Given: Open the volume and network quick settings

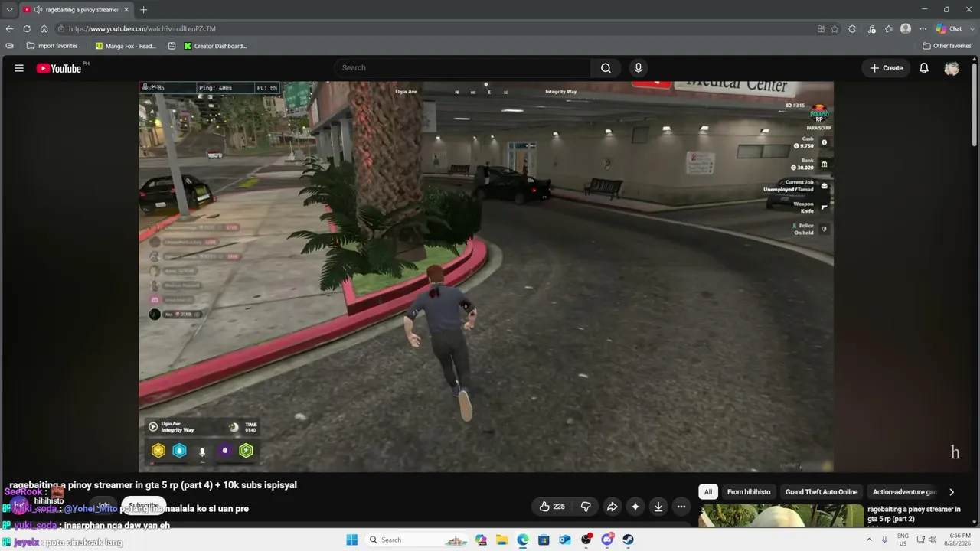Looking at the screenshot, I should [x=926, y=540].
